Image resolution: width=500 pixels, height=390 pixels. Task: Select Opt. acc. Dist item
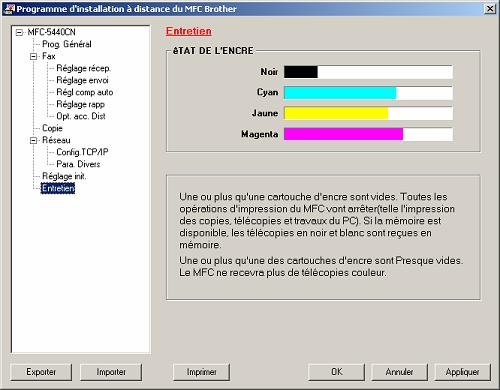81,116
